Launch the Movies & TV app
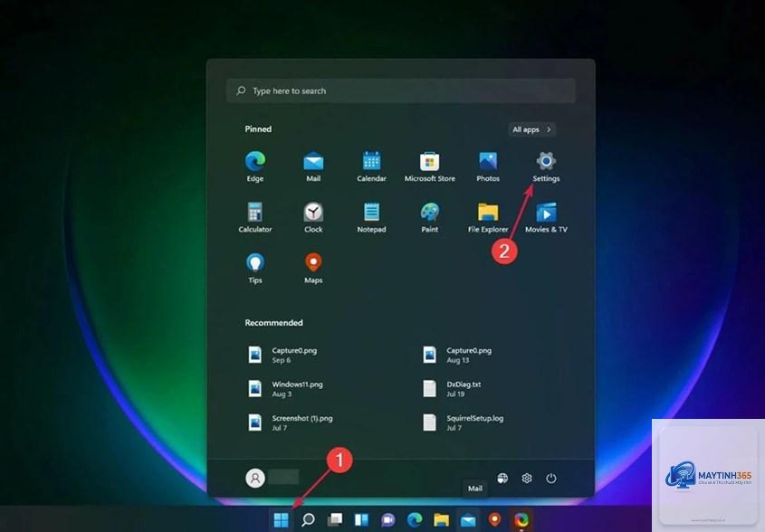The image size is (765, 532). (546, 217)
